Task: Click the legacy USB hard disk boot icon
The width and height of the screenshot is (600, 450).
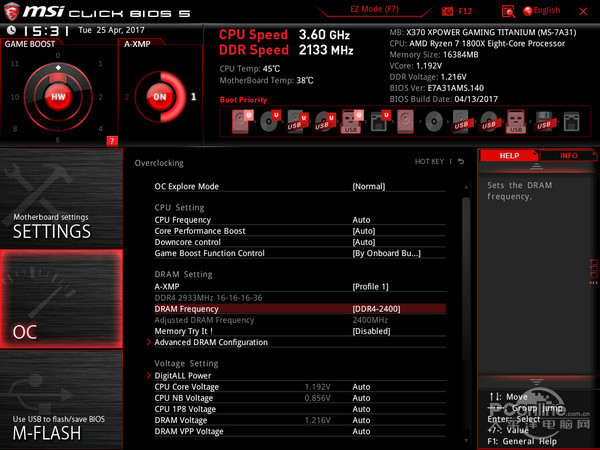Action: [x=461, y=122]
